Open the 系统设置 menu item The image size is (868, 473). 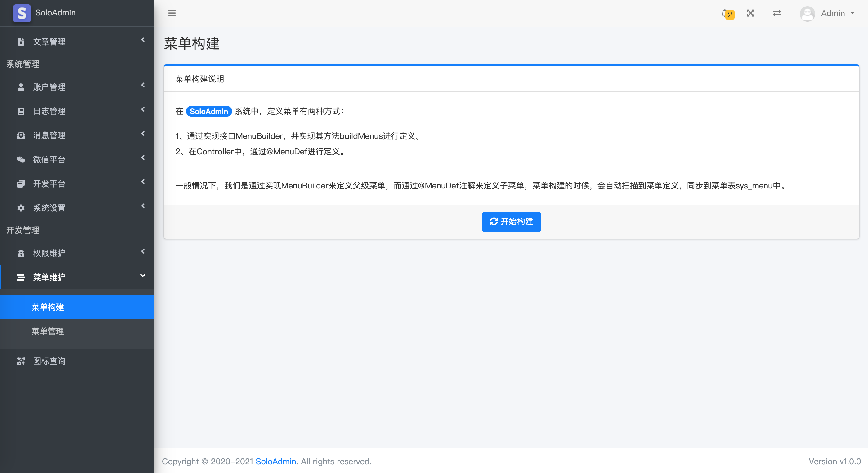(77, 208)
